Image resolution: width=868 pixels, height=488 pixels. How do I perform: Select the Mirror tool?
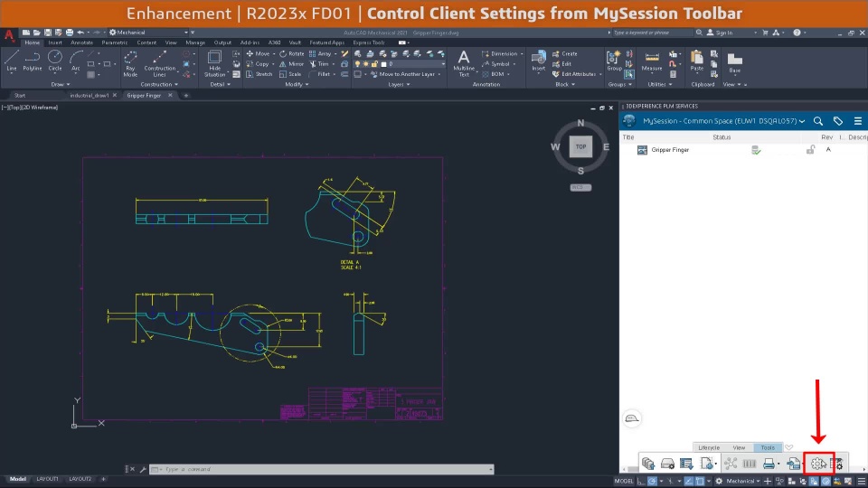(x=292, y=63)
